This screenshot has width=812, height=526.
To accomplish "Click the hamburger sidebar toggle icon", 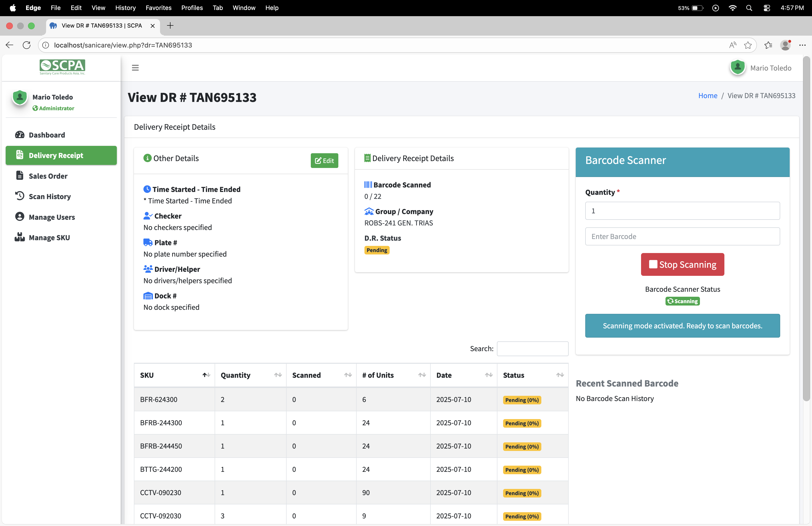I will 135,67.
